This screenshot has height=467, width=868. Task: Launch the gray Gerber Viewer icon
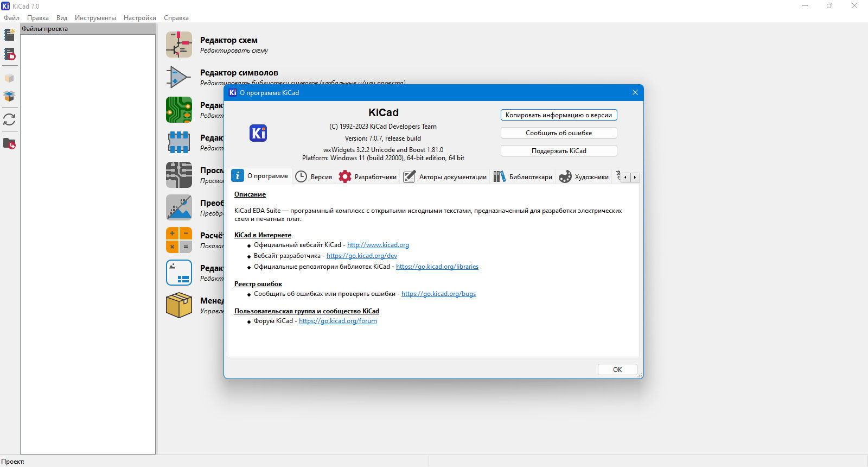179,175
